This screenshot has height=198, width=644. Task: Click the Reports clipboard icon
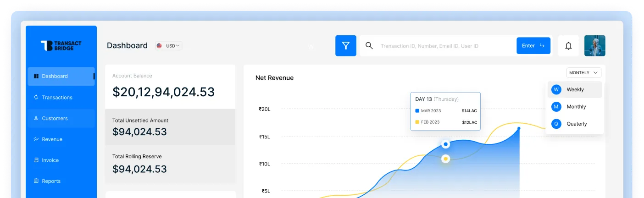(x=36, y=181)
